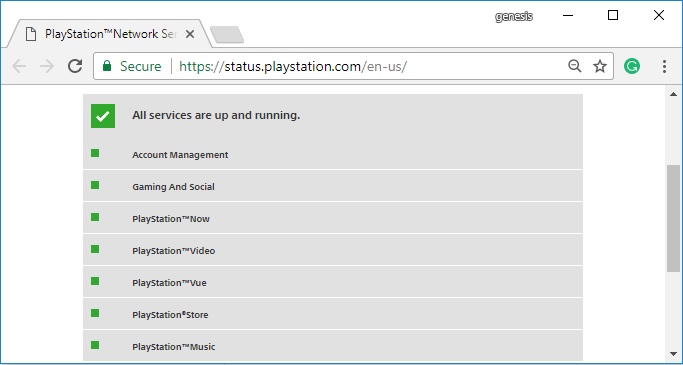Open the Grammarly extension icon
The height and width of the screenshot is (365, 683).
632,66
